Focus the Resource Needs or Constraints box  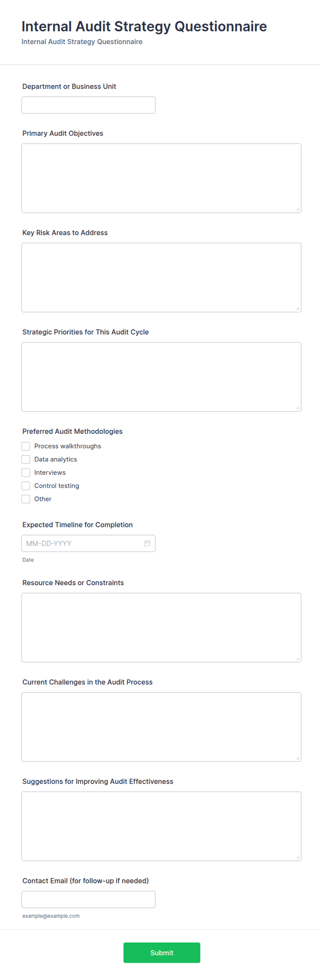[161, 627]
